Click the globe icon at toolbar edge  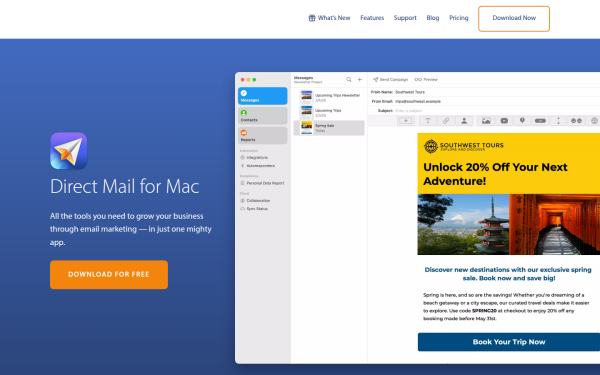(594, 121)
